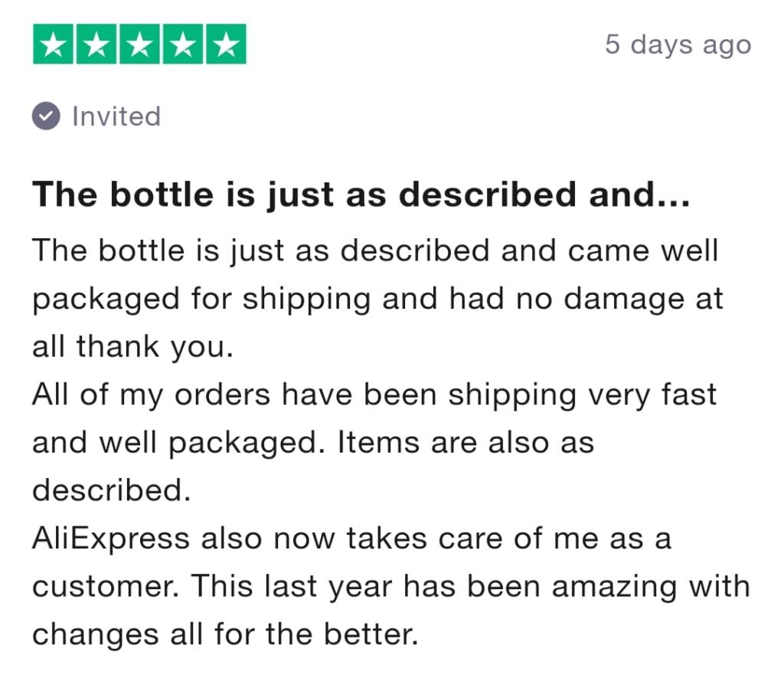Click the 'customer. This last year' line
Image resolution: width=784 pixels, height=675 pixels.
pyautogui.click(x=391, y=586)
